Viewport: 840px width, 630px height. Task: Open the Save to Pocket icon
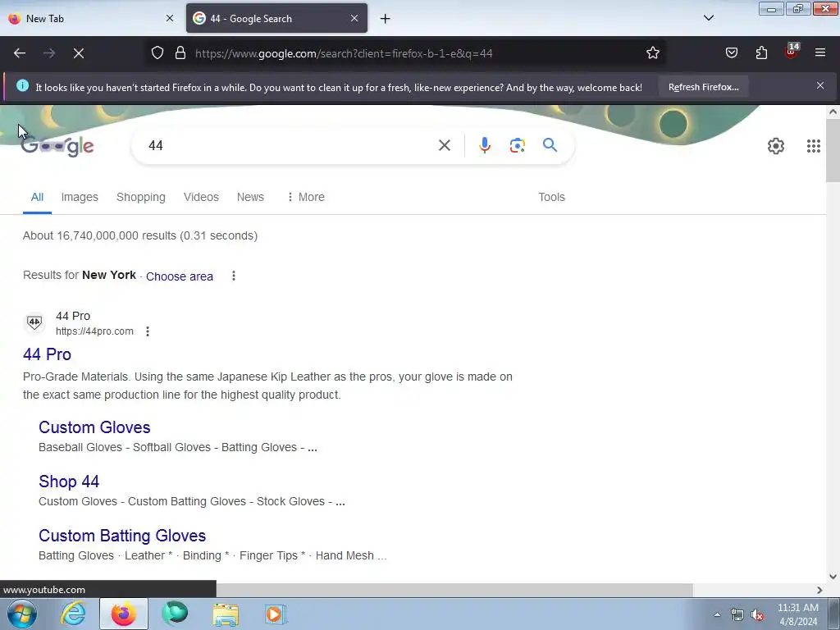coord(731,52)
